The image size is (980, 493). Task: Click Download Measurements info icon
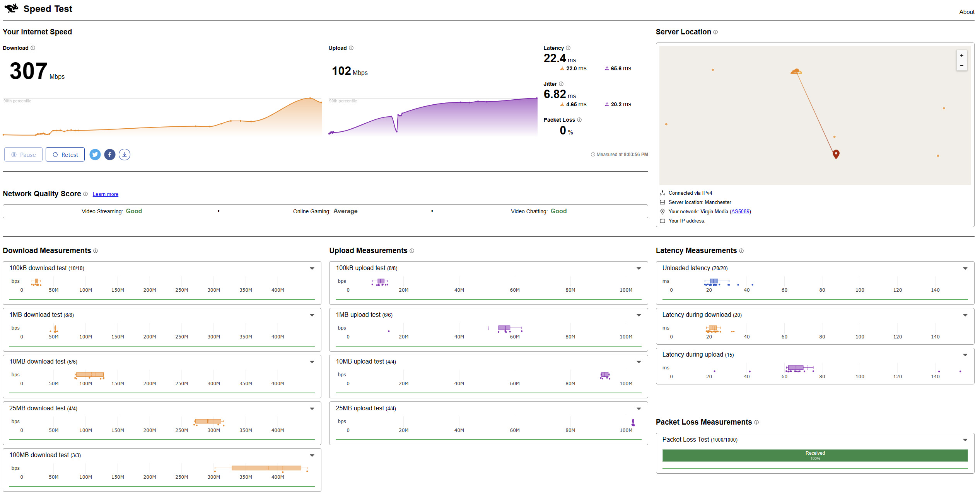[x=96, y=251]
